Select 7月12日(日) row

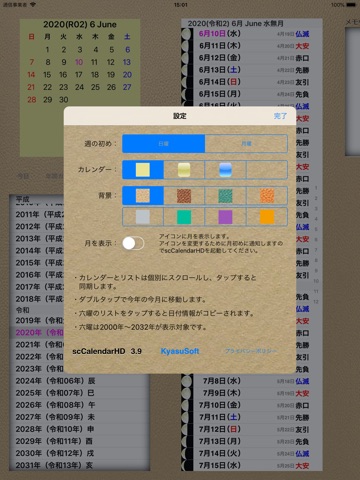(252, 429)
